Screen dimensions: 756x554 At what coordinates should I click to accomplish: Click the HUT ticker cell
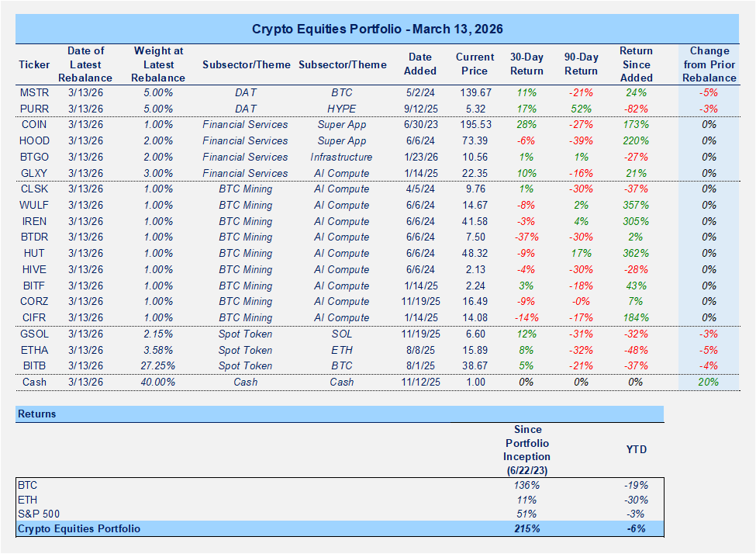[x=34, y=254]
